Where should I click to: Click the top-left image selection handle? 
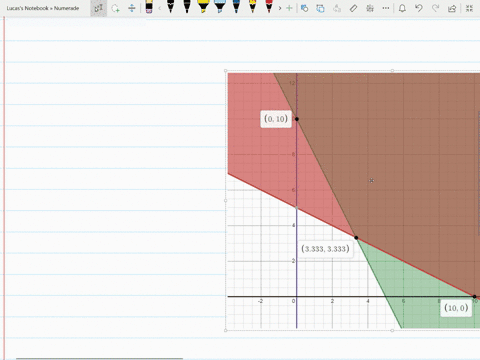pos(226,71)
